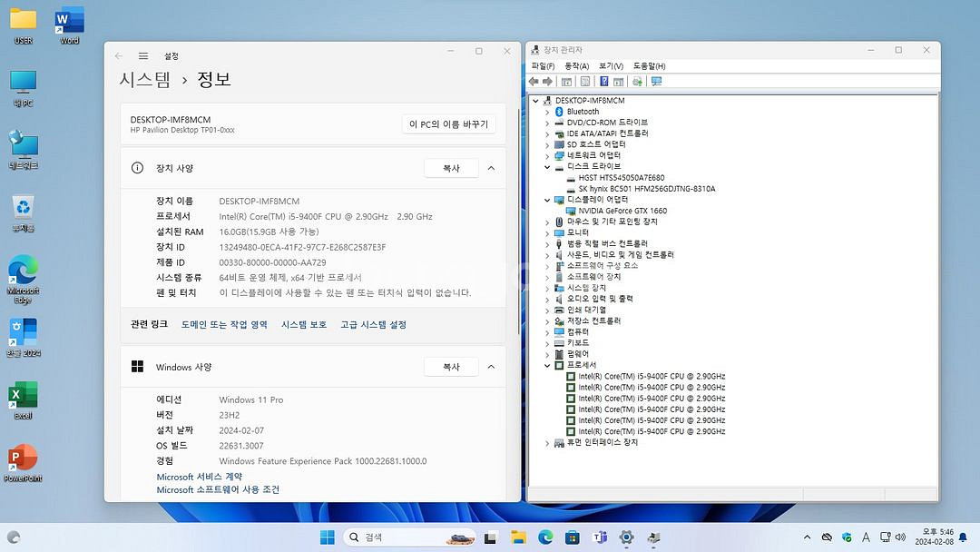The width and height of the screenshot is (980, 552).
Task: Open the hamburger menu in Settings window
Action: pyautogui.click(x=143, y=55)
